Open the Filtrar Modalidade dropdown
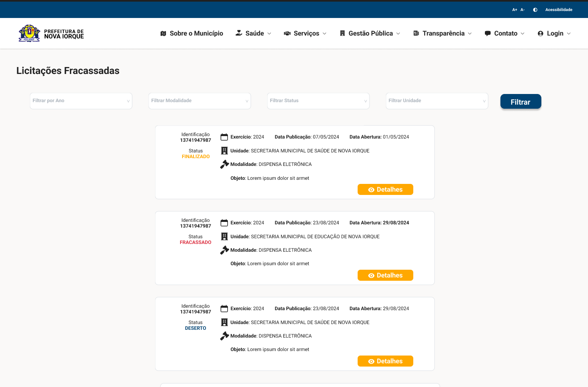The image size is (588, 387). 200,101
